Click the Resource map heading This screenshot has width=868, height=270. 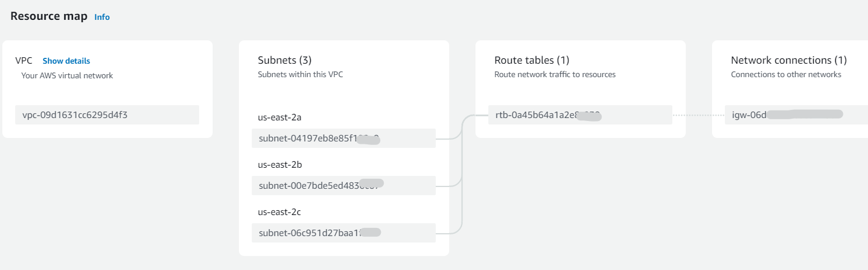click(49, 16)
